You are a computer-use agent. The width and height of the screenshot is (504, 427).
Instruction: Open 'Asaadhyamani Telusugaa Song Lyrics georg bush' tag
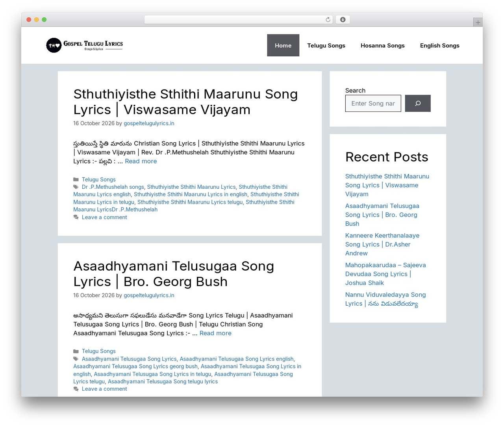coord(135,366)
